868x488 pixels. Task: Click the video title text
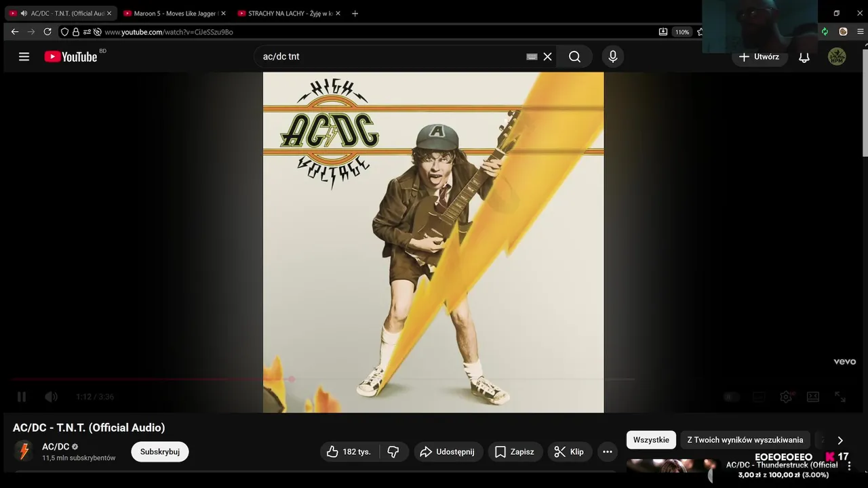(x=89, y=428)
